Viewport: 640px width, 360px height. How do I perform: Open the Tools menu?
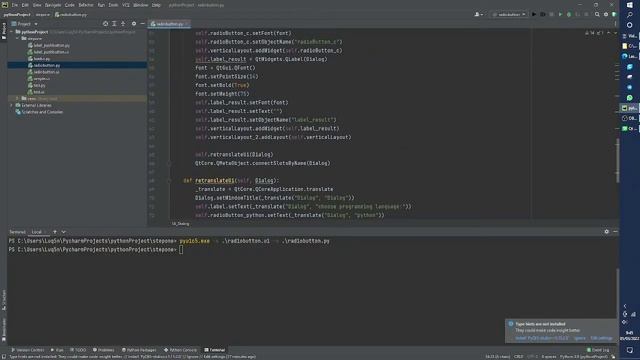click(x=113, y=5)
